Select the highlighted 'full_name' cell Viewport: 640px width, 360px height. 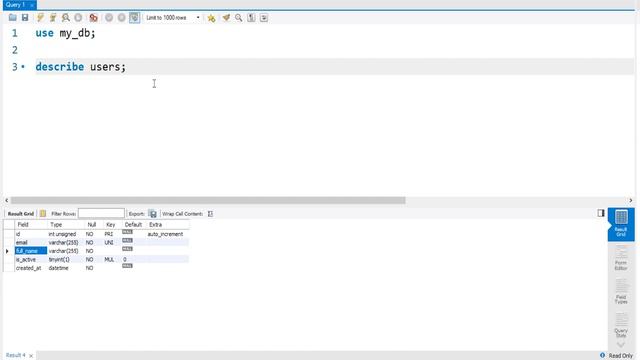pyautogui.click(x=31, y=251)
